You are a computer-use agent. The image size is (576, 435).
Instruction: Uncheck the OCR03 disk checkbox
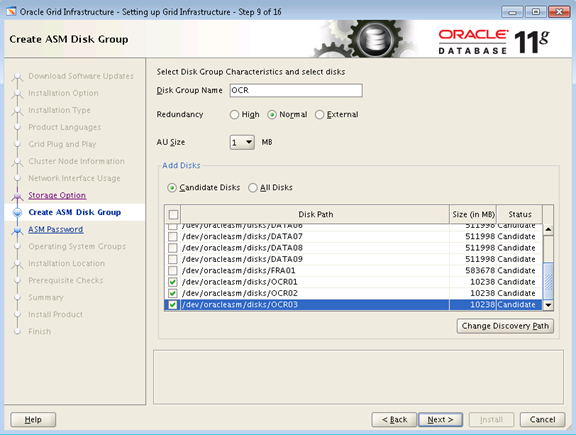point(173,305)
